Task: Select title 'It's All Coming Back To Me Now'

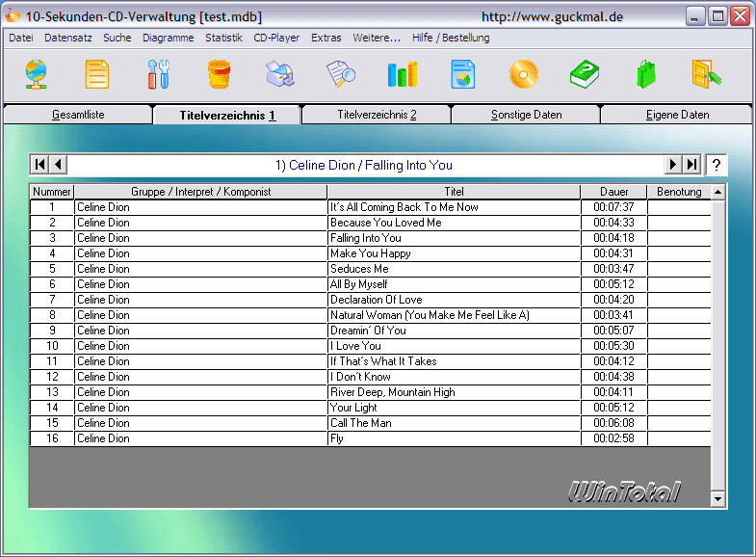Action: pos(454,207)
